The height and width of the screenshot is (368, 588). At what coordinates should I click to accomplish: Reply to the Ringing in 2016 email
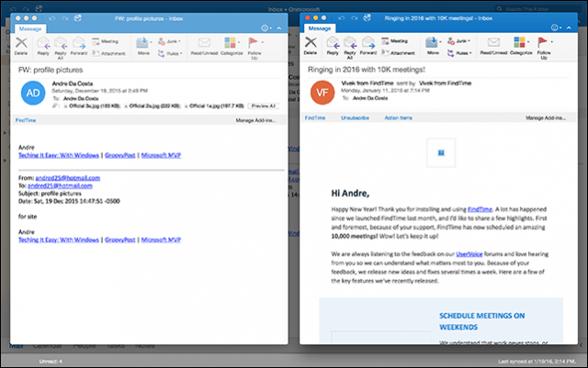(333, 46)
